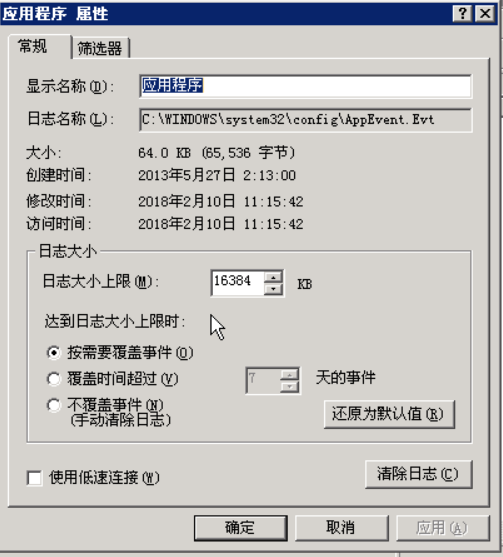Click the 清除日志 button
Image resolution: width=503 pixels, height=557 pixels.
tap(419, 474)
